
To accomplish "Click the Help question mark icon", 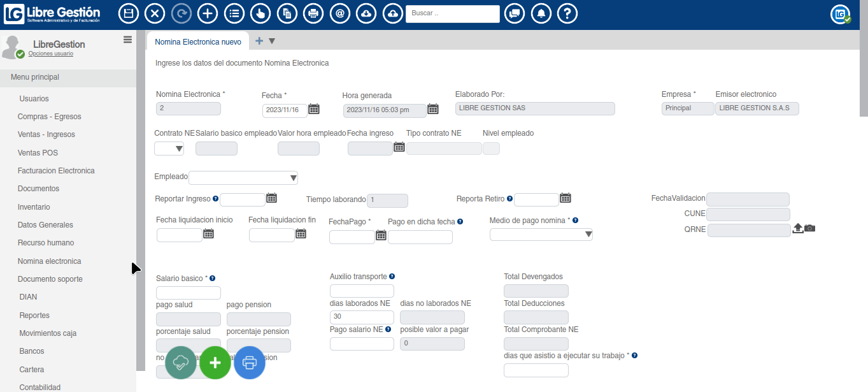I will click(567, 13).
